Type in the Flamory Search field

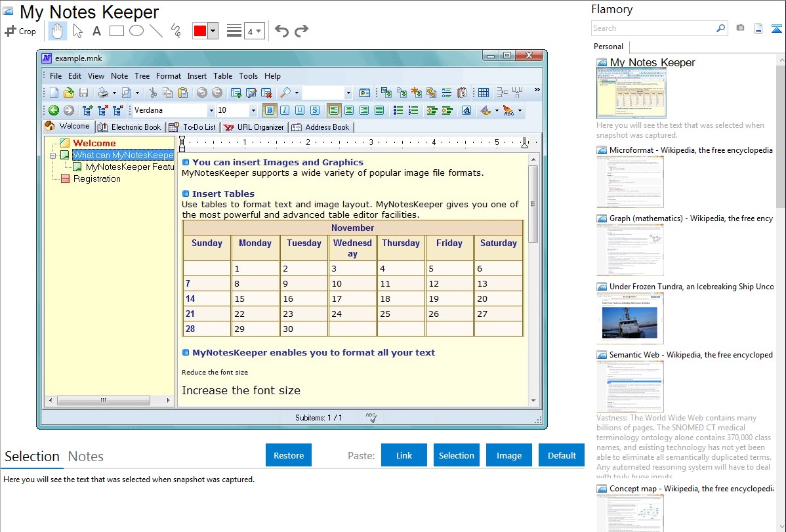(653, 28)
